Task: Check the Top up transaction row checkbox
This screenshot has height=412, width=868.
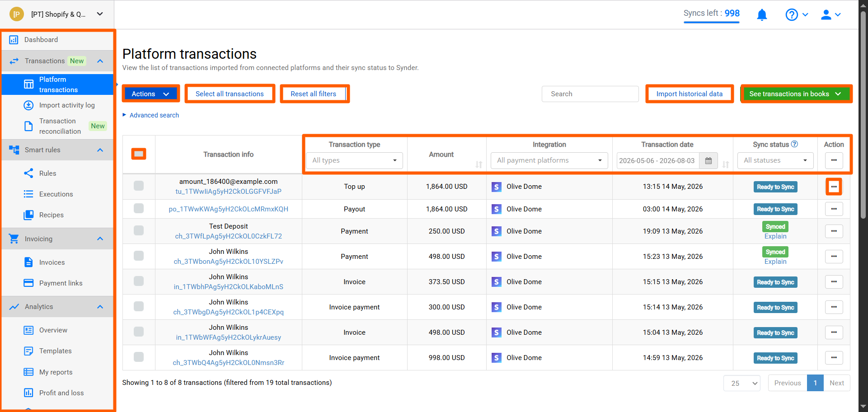Action: [139, 186]
